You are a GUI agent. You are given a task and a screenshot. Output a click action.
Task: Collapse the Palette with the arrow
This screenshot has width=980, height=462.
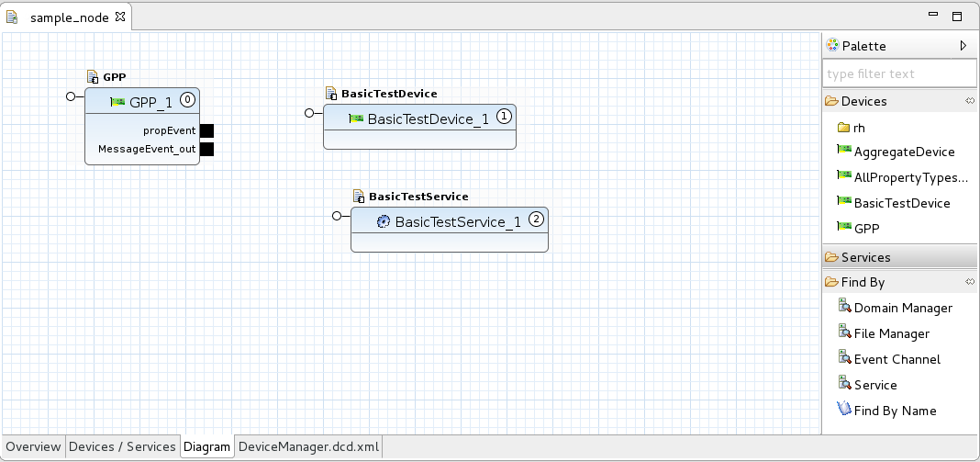(x=963, y=45)
